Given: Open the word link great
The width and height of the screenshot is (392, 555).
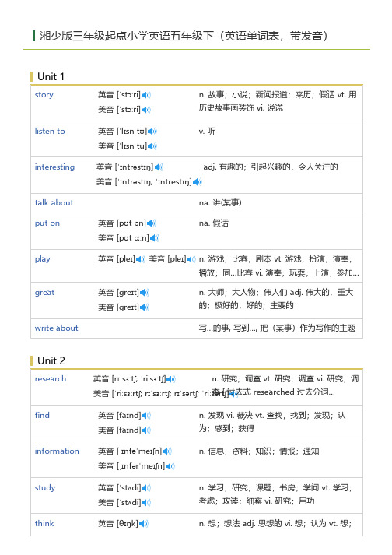Looking at the screenshot, I should click(x=44, y=293).
